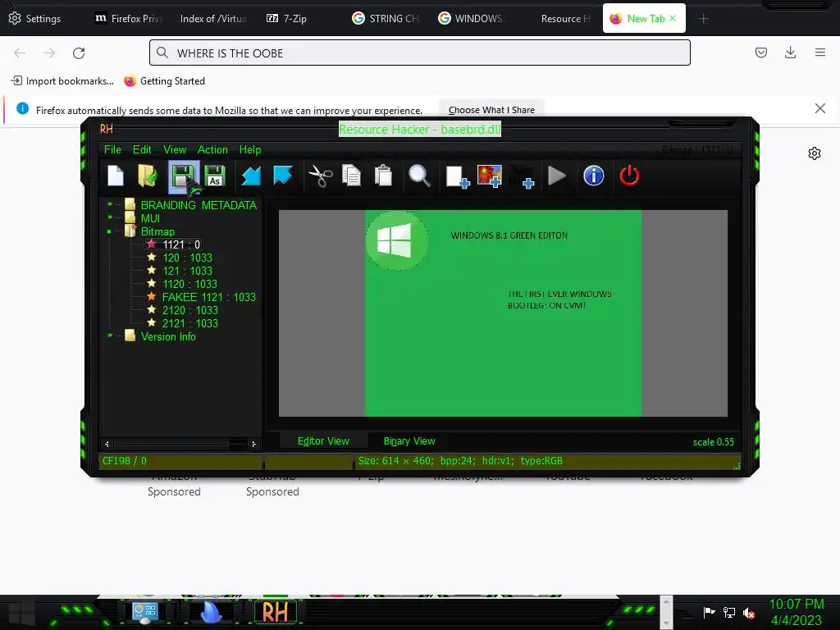840x630 pixels.
Task: Select bitmap resource 1120 : 1033
Action: (189, 284)
